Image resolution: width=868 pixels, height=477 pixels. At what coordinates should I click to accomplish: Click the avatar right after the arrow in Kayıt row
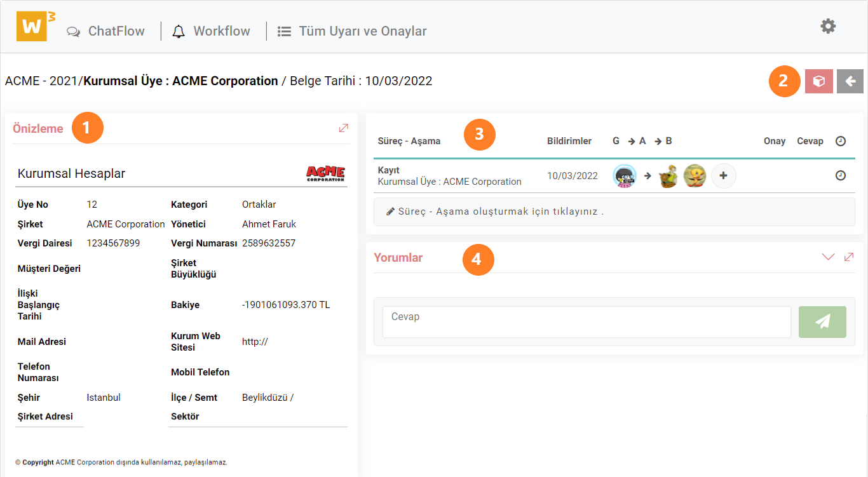pyautogui.click(x=668, y=176)
